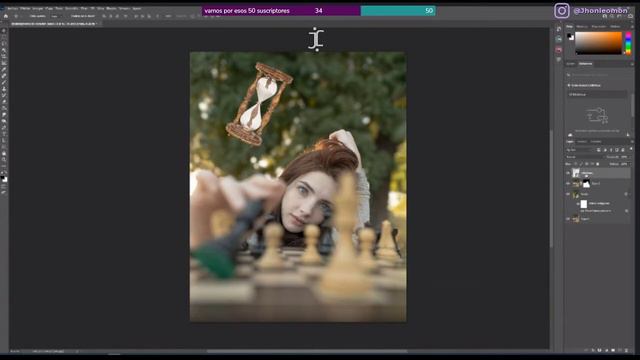Click the lock transparent pixels icon
This screenshot has width=640, height=360.
click(576, 164)
